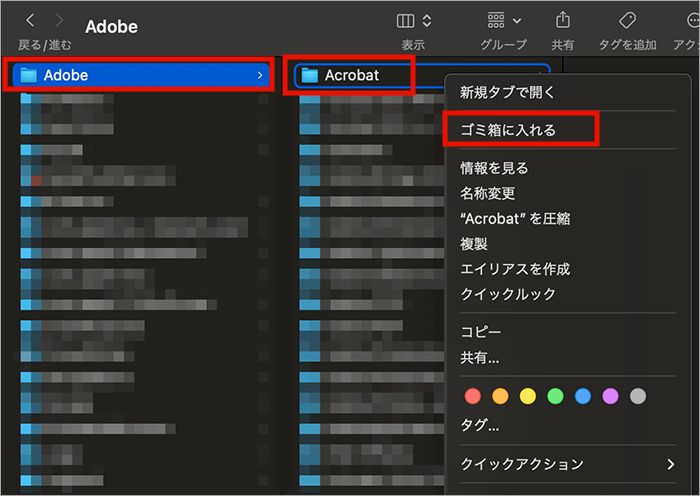This screenshot has width=700, height=496.
Task: Click the Adobe window title
Action: [x=111, y=26]
